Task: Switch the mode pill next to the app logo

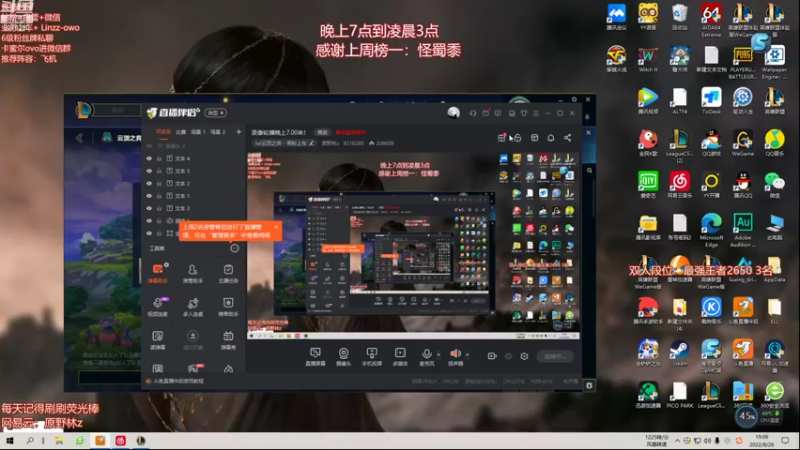Action: coord(215,113)
